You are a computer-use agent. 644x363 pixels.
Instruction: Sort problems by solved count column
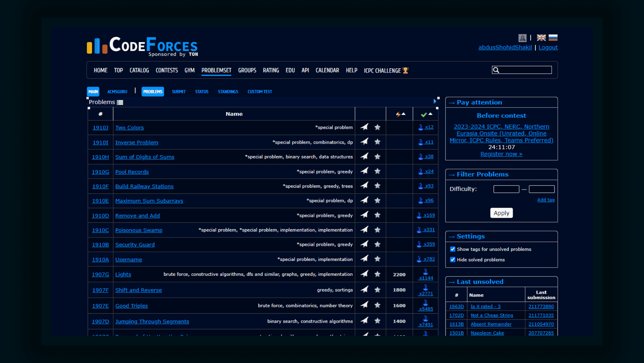tap(426, 114)
